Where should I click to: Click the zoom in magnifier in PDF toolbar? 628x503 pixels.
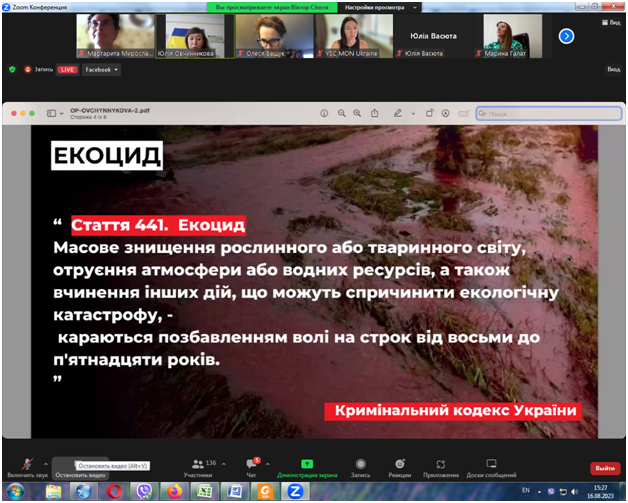point(358,113)
